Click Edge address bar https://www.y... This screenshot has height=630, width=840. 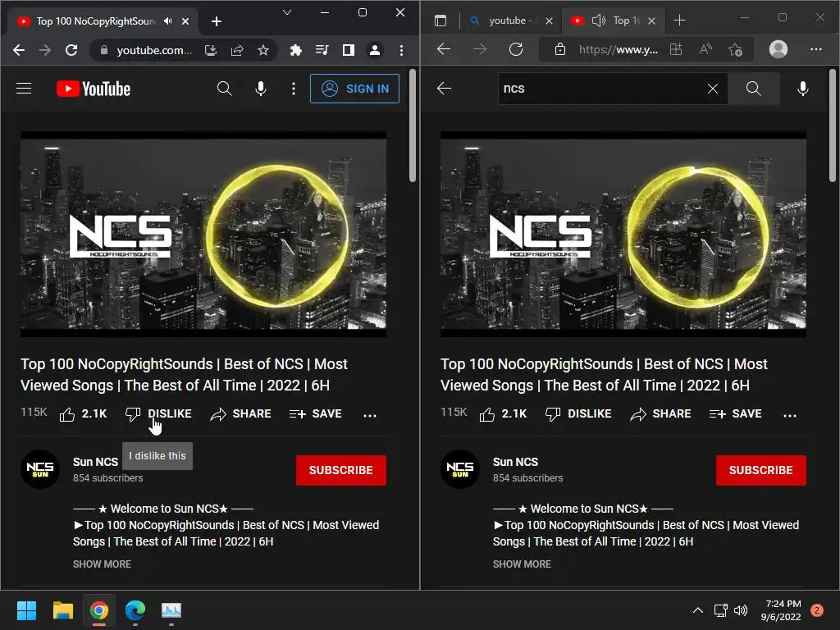[618, 49]
